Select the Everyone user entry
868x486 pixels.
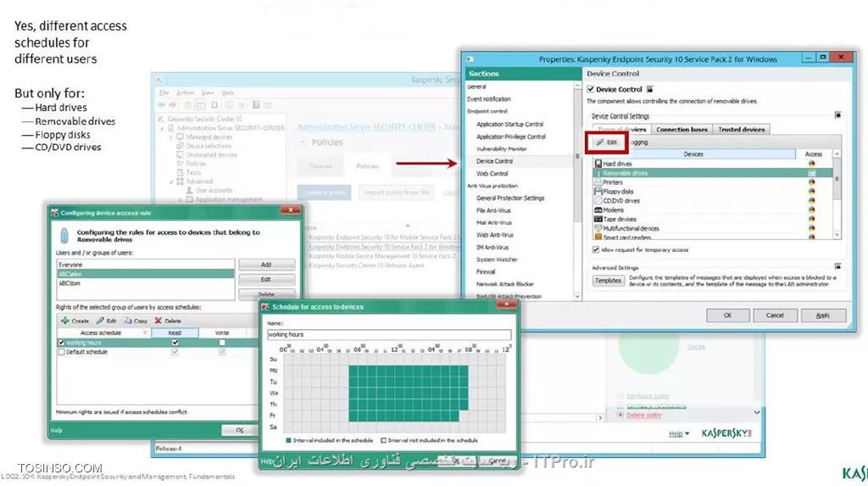pyautogui.click(x=146, y=265)
